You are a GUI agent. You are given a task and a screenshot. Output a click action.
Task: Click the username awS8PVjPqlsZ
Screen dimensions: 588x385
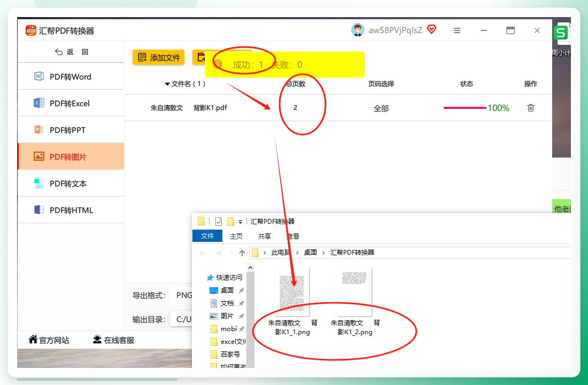coord(395,30)
